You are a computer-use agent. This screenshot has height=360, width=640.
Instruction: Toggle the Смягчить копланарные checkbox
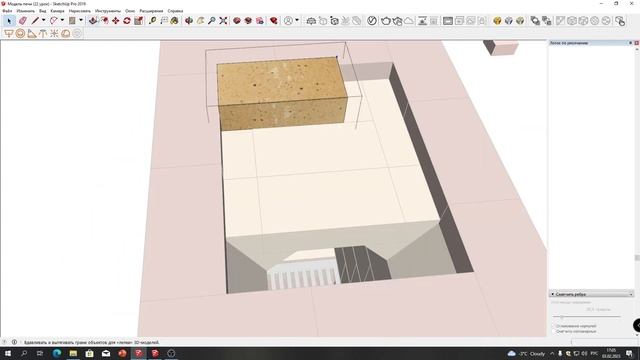554,331
